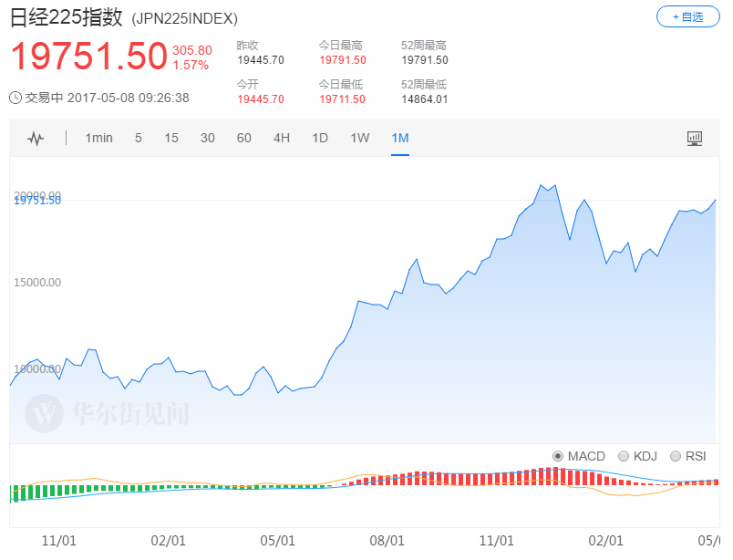This screenshot has width=733, height=560.
Task: Add index to watchlist with 自选 button
Action: click(687, 16)
